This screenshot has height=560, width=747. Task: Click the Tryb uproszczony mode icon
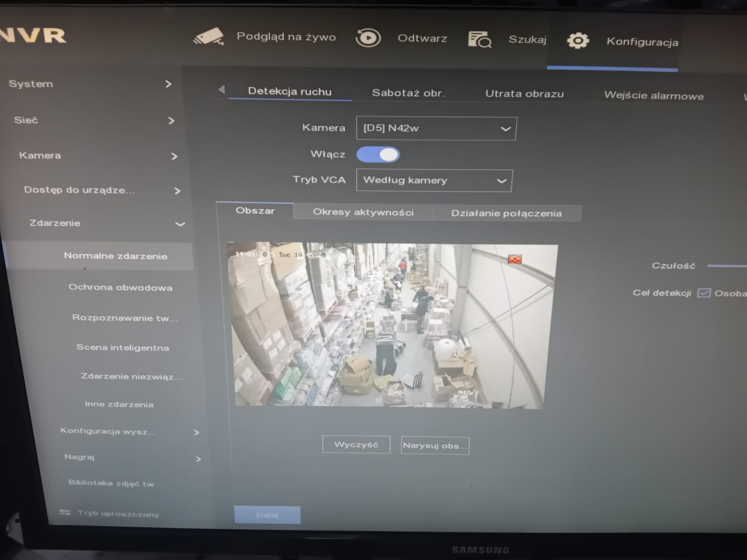pos(65,512)
